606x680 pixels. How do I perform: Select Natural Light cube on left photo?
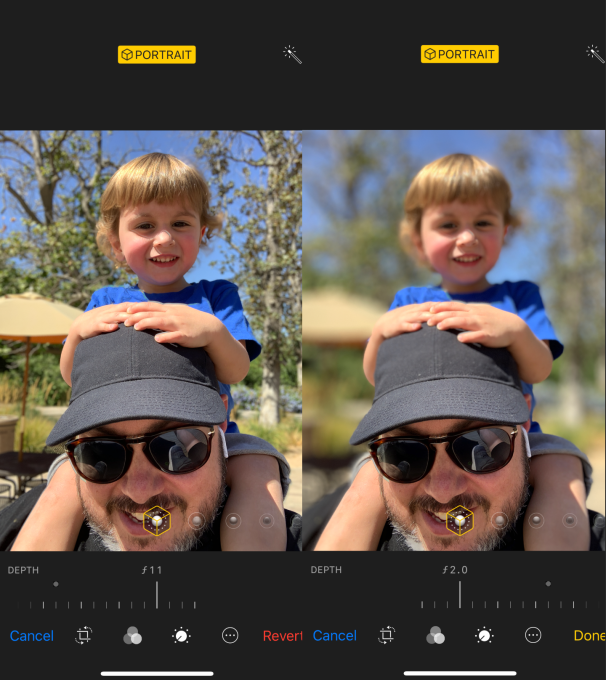pos(157,520)
